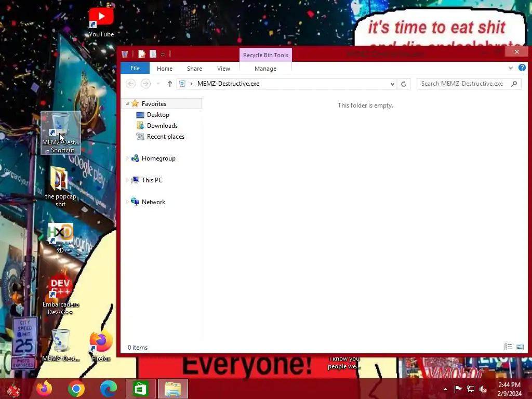Click the location icon in the address bar
Viewport: 532px width, 399px height.
point(182,84)
